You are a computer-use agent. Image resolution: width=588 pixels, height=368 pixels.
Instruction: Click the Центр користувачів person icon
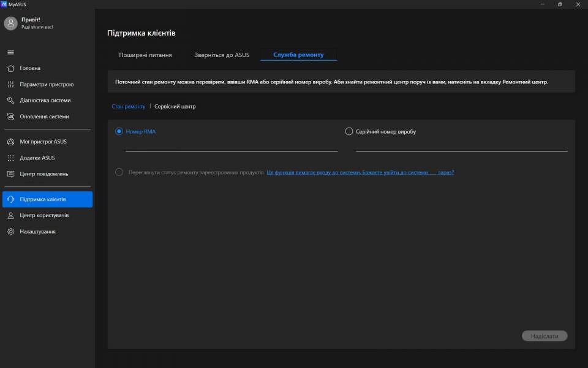tap(10, 215)
